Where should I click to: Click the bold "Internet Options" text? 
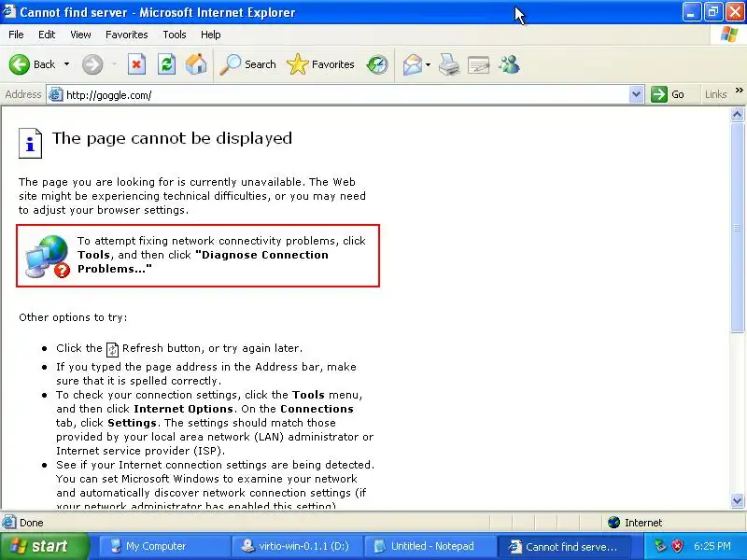point(183,409)
